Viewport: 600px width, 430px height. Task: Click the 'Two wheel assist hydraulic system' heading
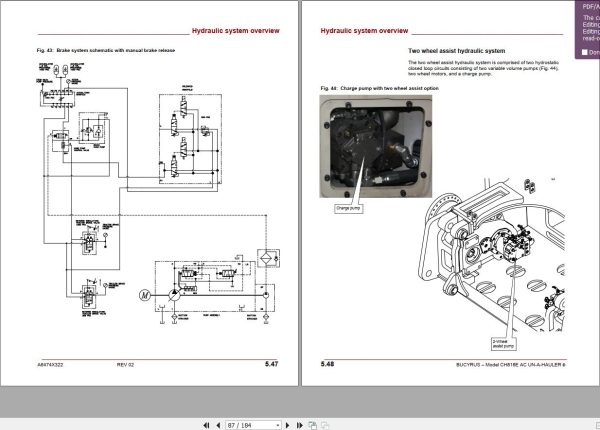(457, 51)
